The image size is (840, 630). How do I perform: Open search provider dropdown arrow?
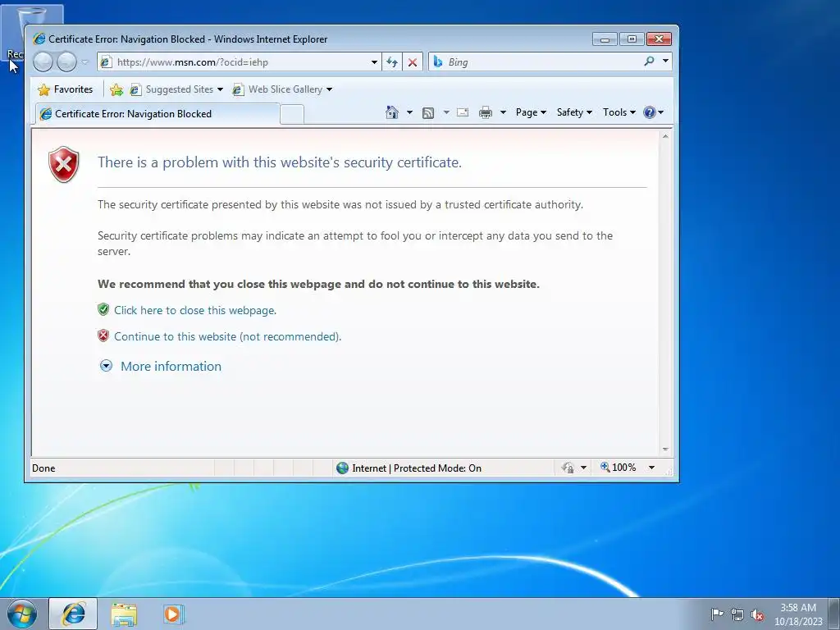pyautogui.click(x=665, y=61)
